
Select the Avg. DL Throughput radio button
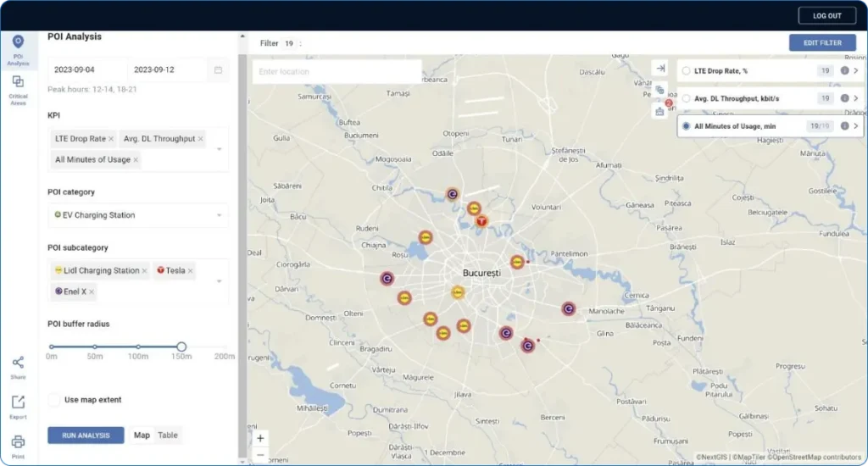tap(686, 98)
